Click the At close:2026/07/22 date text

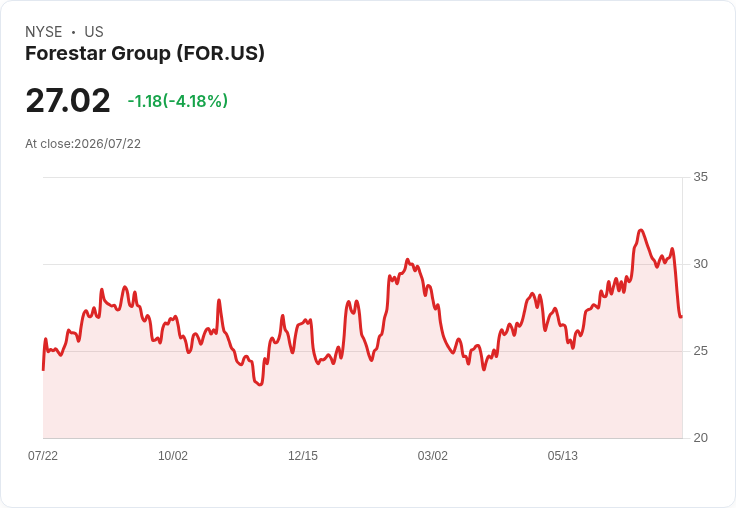pos(83,144)
